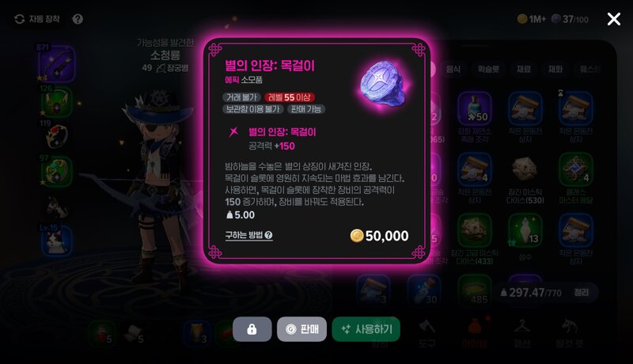Image resolution: width=633 pixels, height=364 pixels.
Task: Click the star seal necklace item image
Action: click(385, 84)
